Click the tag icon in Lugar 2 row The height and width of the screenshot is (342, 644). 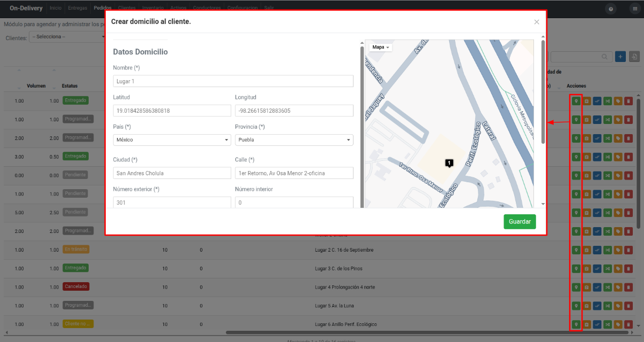618,250
